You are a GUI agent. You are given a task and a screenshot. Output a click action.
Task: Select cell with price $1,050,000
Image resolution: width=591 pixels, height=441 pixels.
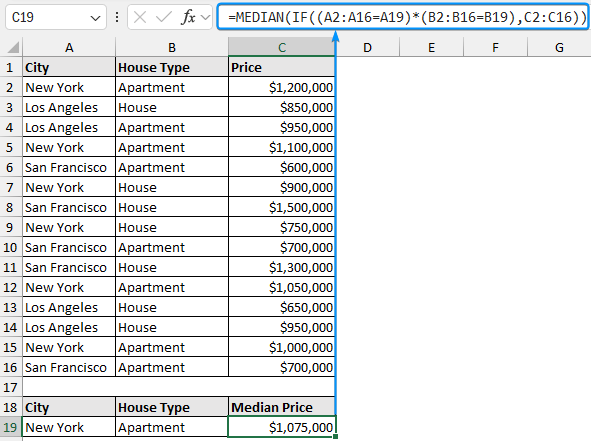(x=282, y=287)
